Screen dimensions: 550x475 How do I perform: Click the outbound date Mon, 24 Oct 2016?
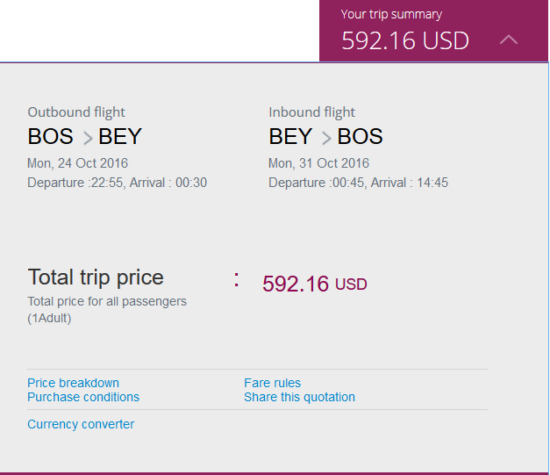78,163
